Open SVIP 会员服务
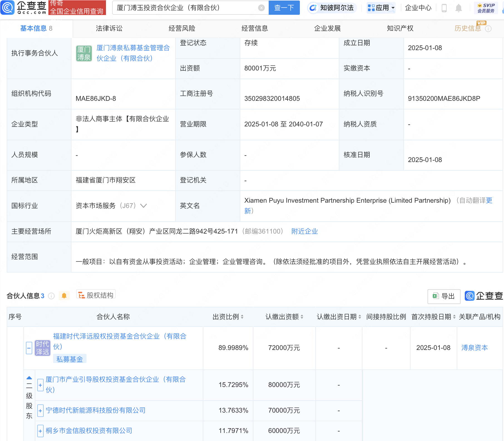The width and height of the screenshot is (504, 441). coord(486,8)
